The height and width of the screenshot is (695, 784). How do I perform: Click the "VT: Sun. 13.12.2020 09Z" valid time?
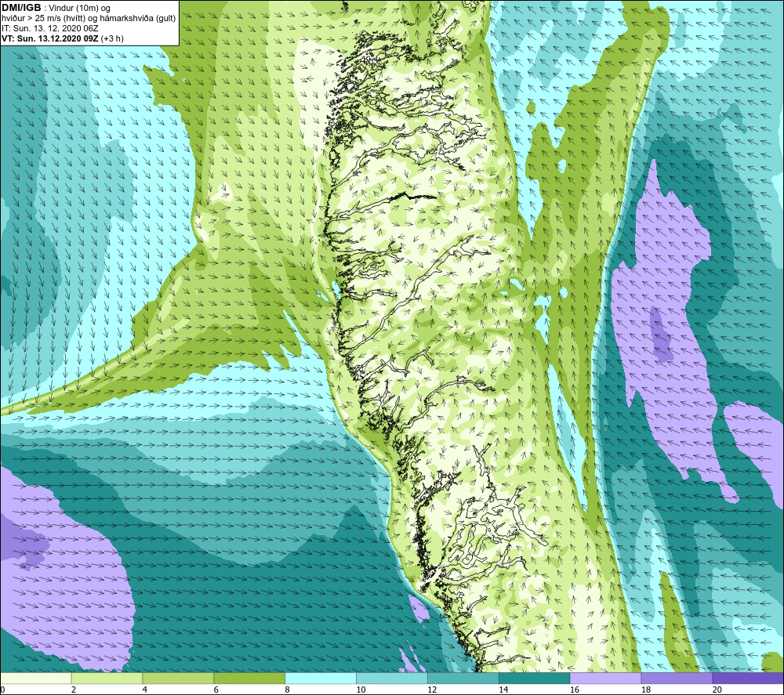pos(50,38)
